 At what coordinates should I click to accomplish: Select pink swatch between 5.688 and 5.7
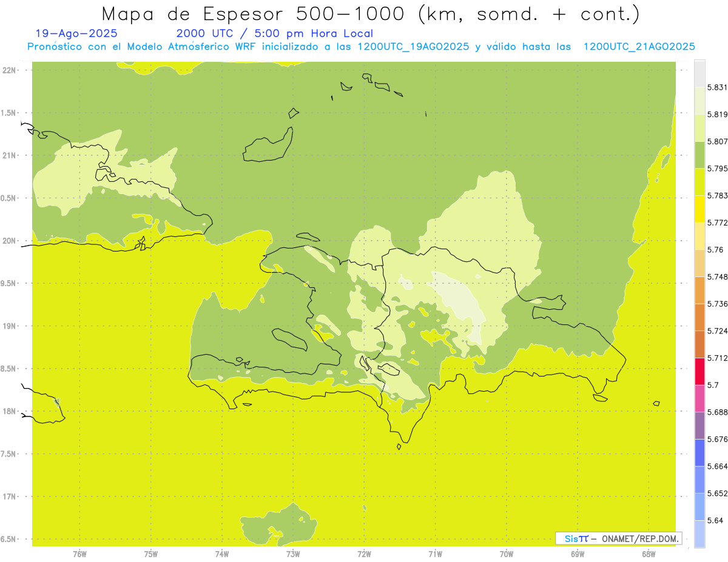[x=699, y=398]
